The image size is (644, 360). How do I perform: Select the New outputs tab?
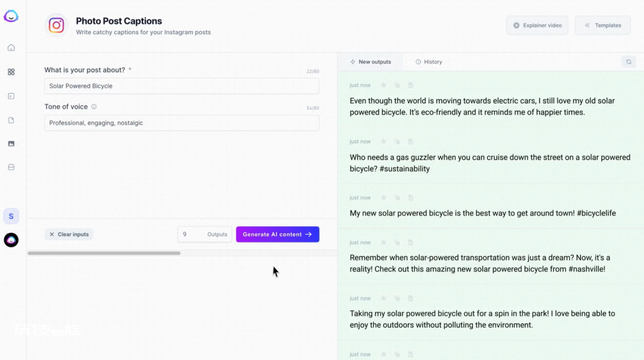point(370,61)
